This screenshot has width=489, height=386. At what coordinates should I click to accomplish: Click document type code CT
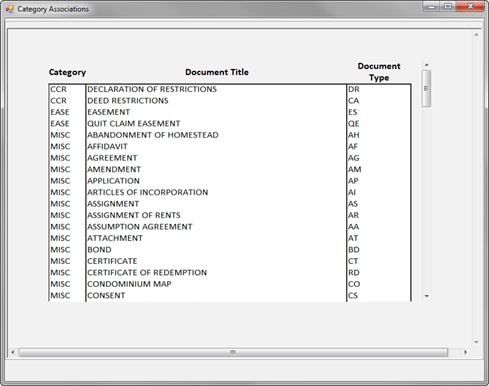pyautogui.click(x=353, y=261)
